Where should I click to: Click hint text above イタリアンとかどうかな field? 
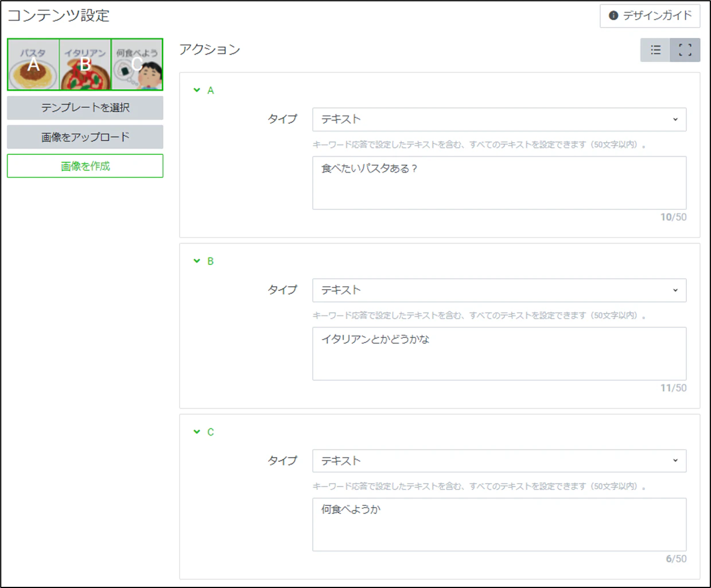coord(480,316)
